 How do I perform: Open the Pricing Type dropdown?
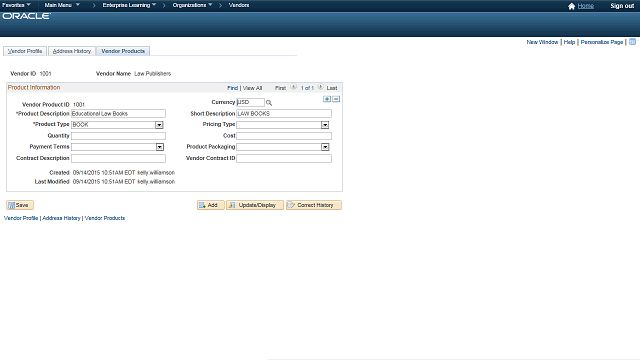325,125
